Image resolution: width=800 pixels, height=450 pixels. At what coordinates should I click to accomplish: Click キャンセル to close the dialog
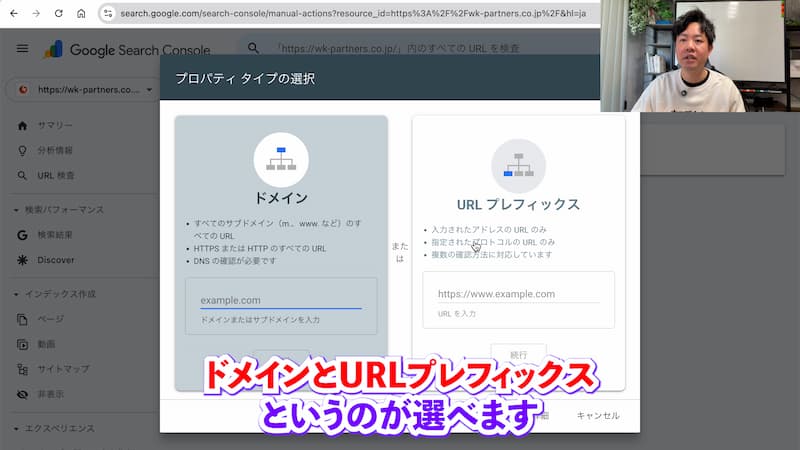pos(598,416)
